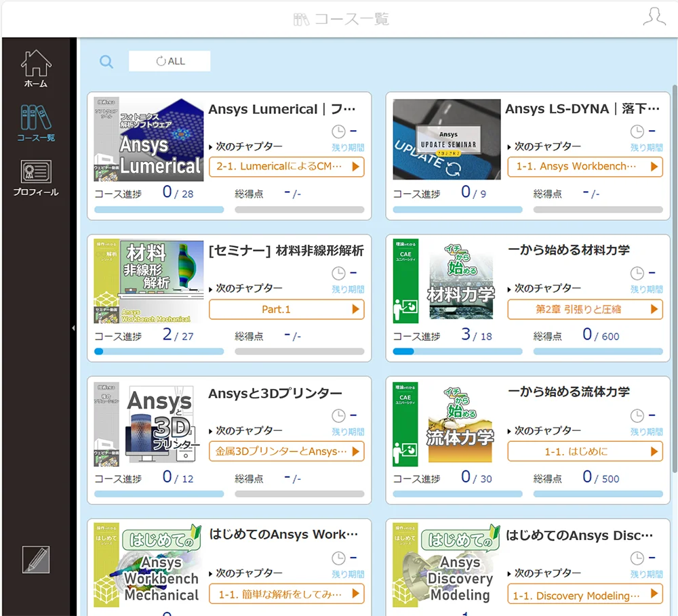
Task: Click the course progress bar for 流体力学
Action: point(458,493)
